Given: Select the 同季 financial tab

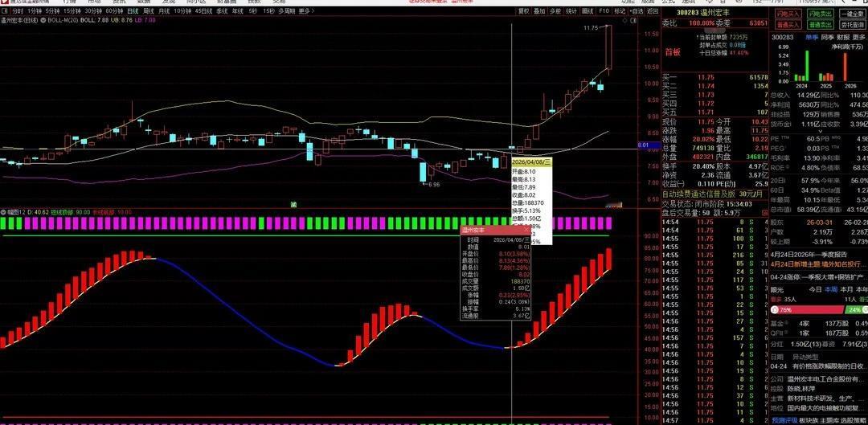Looking at the screenshot, I should pos(827,37).
